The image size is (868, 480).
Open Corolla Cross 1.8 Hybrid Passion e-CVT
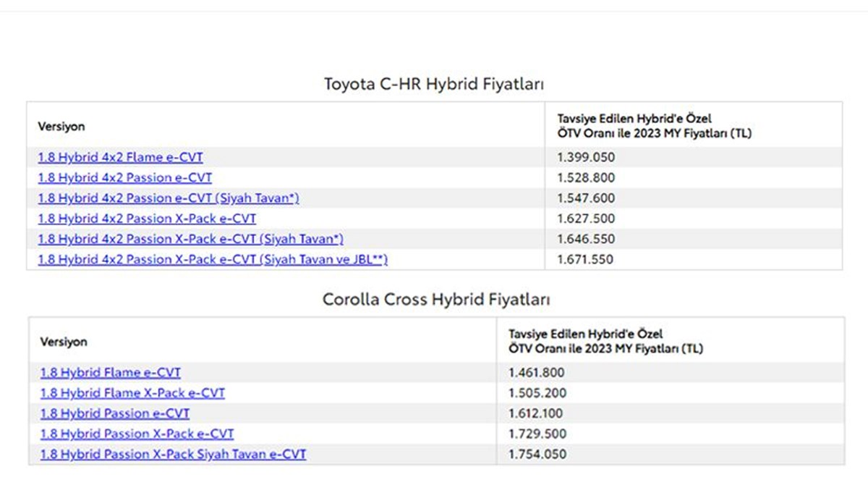point(115,413)
